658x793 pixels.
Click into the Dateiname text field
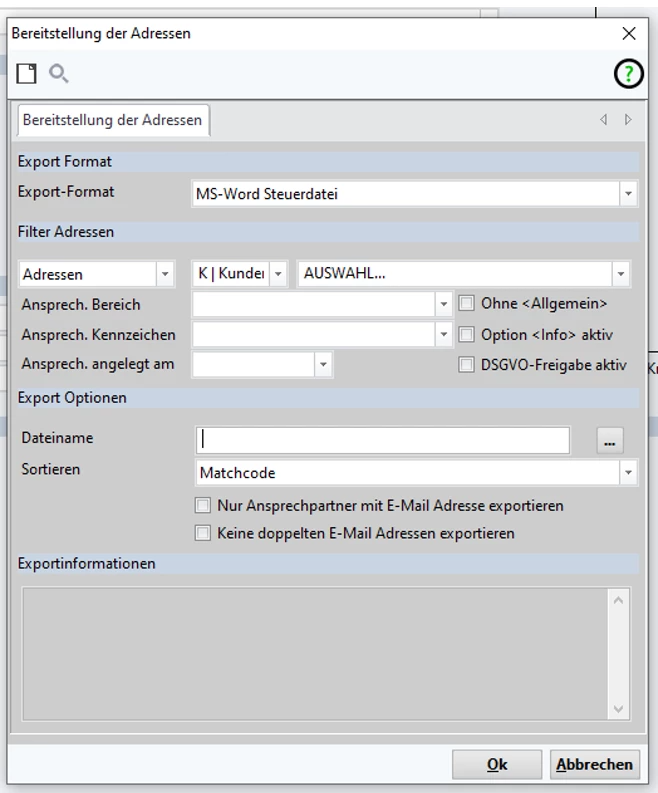[x=382, y=440]
